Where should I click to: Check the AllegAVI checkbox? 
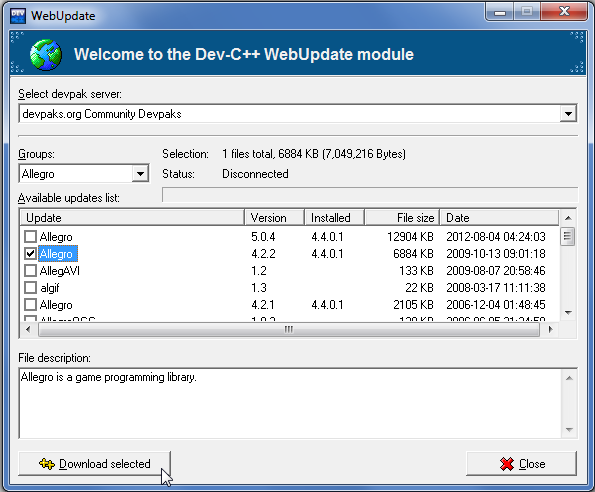(x=30, y=271)
